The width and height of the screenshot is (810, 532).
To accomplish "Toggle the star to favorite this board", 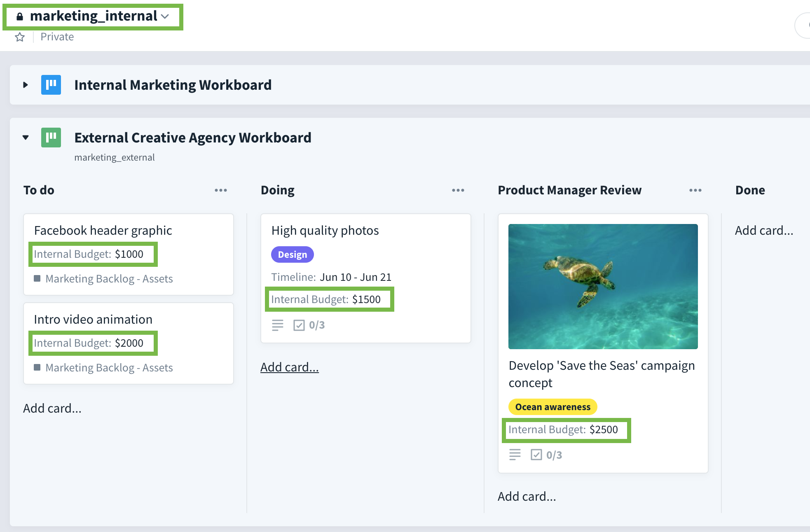I will tap(19, 37).
